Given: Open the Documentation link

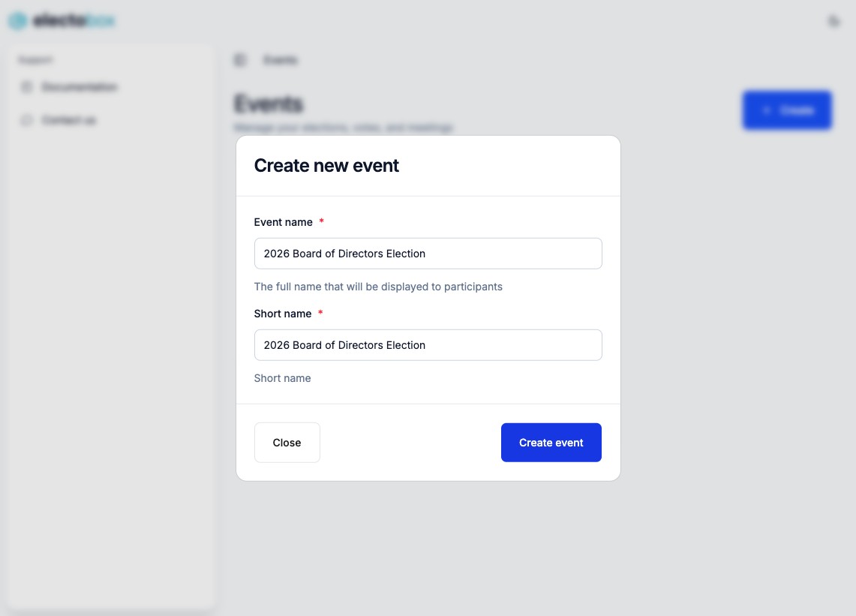Looking at the screenshot, I should click(80, 87).
